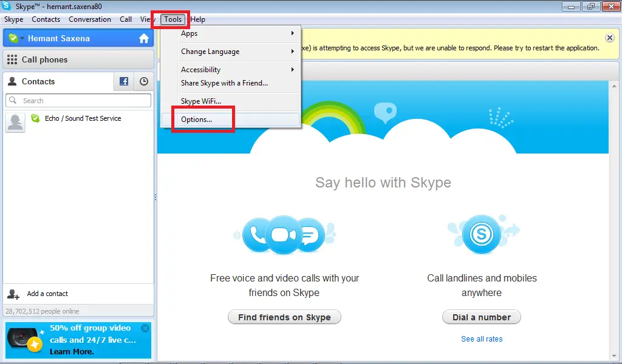622x364 pixels.
Task: Click the Tools menu
Action: [173, 19]
